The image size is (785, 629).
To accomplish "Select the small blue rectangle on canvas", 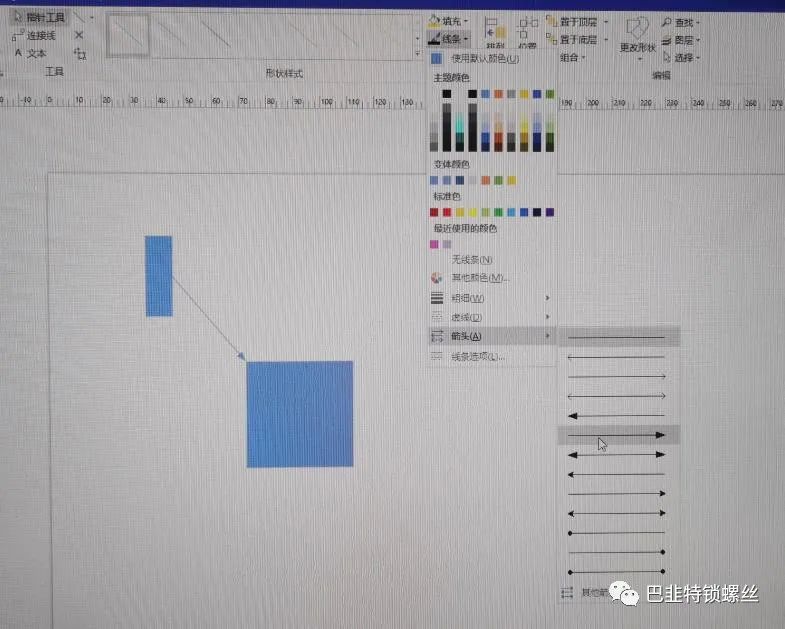I will click(x=159, y=276).
